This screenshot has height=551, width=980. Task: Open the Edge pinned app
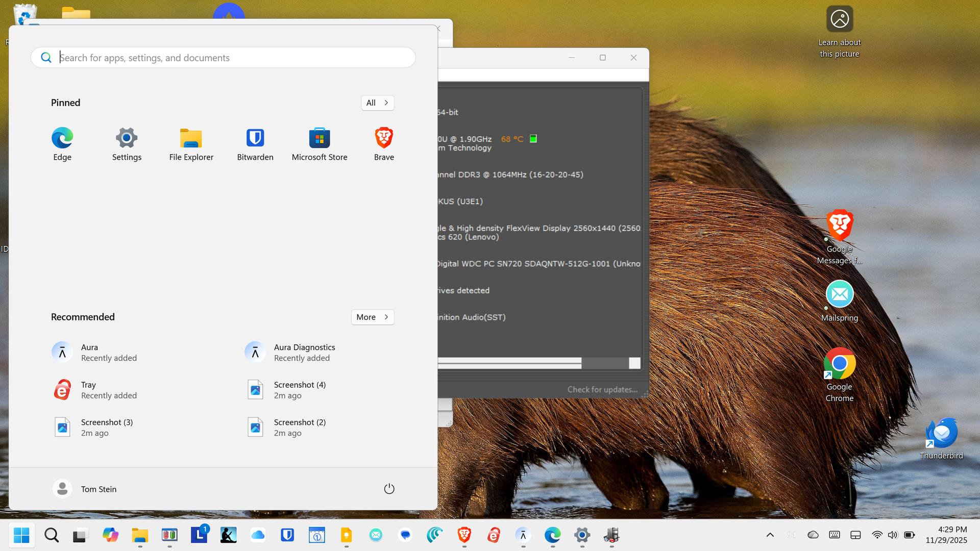[62, 144]
